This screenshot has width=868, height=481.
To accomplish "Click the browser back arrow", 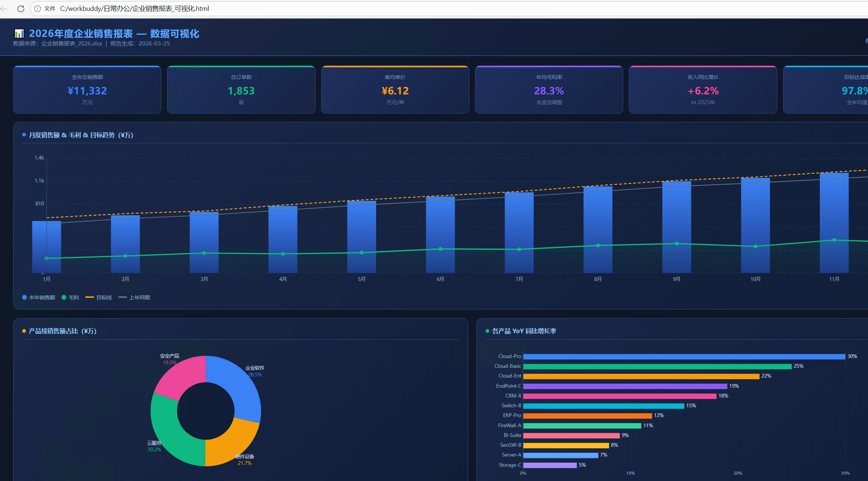I will click(4, 9).
